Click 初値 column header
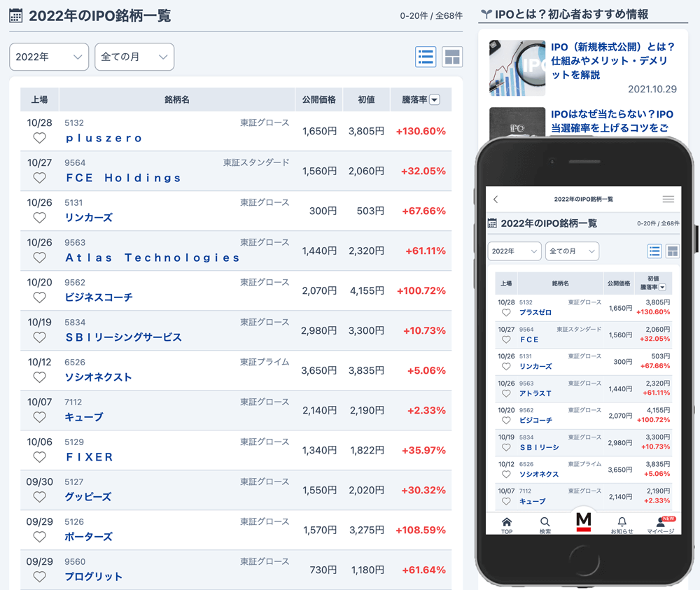Image resolution: width=700 pixels, height=590 pixels. point(366,99)
